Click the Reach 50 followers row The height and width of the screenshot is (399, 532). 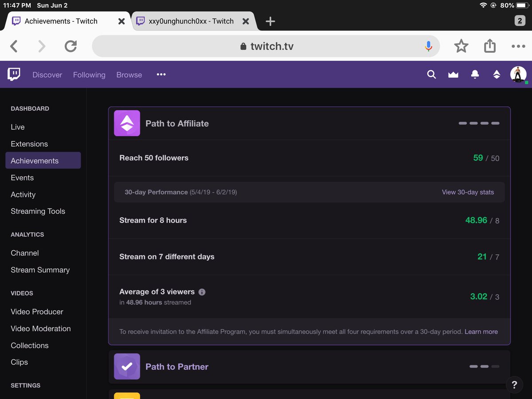point(309,158)
